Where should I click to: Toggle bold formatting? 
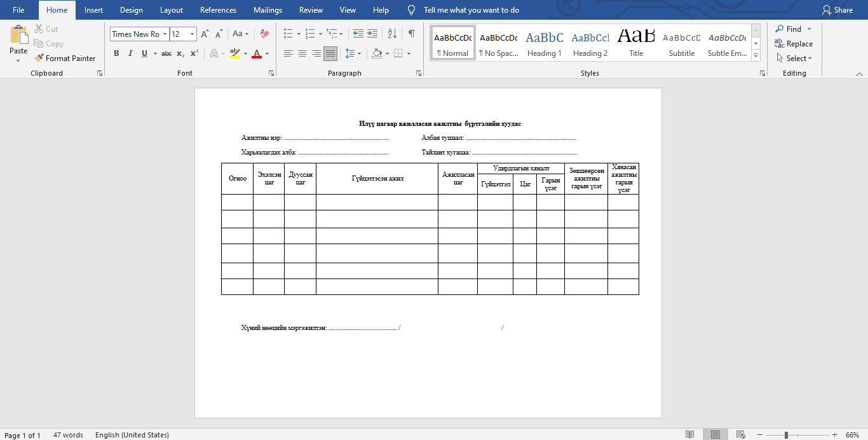pos(116,53)
